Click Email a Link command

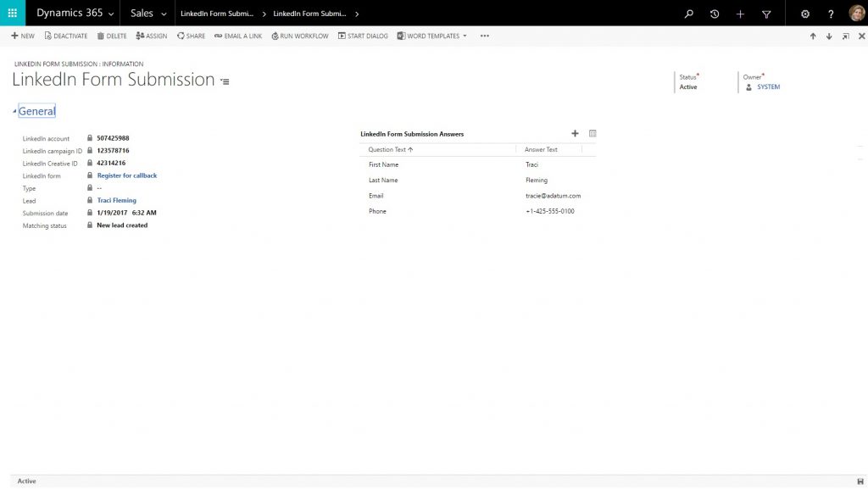(x=238, y=36)
